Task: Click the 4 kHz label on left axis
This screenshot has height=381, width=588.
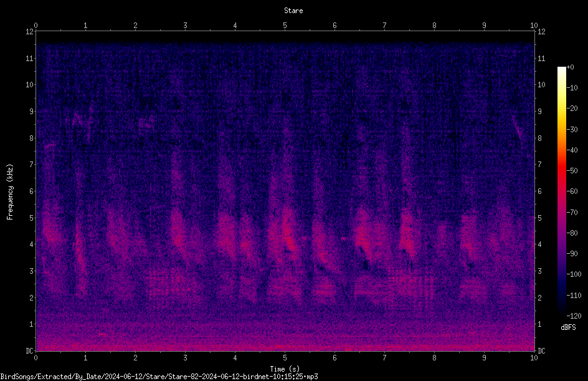Action: (31, 244)
